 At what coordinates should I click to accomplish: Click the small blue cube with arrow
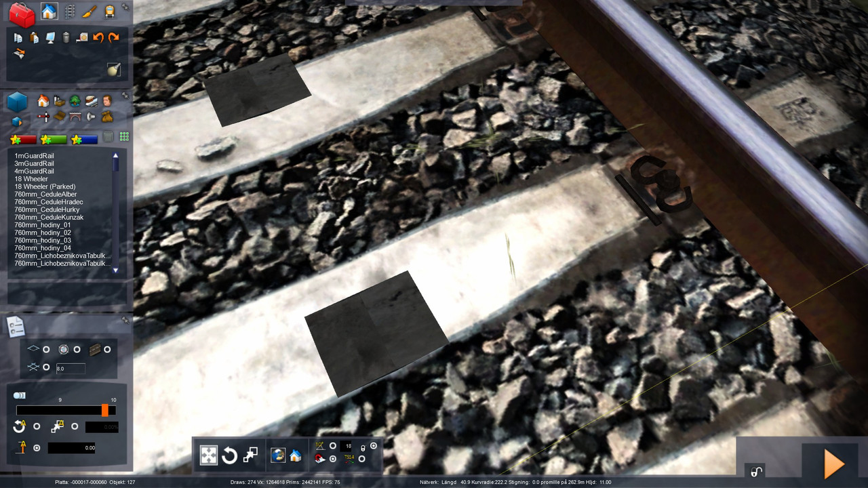(x=17, y=121)
